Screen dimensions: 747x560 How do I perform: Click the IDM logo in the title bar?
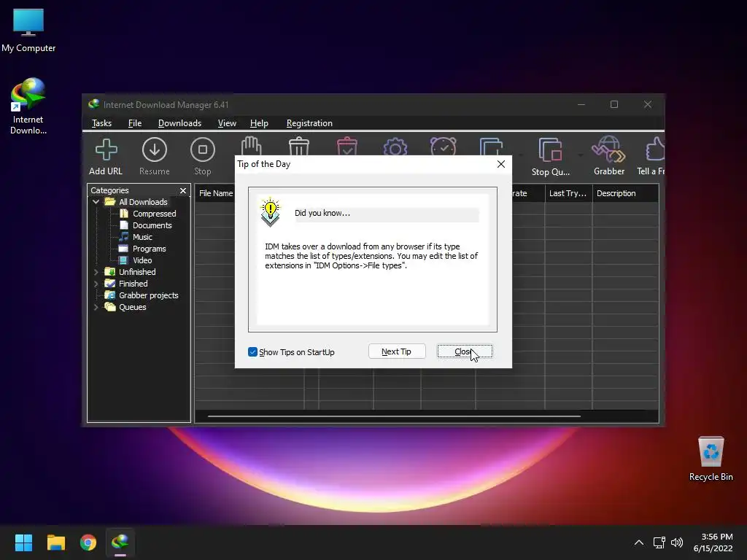point(94,104)
